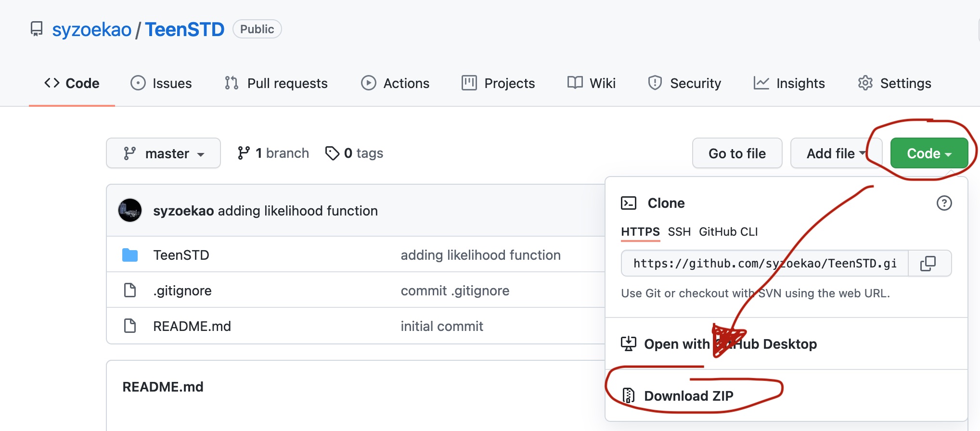This screenshot has height=431, width=980.
Task: Expand the master branch dropdown
Action: (x=163, y=153)
